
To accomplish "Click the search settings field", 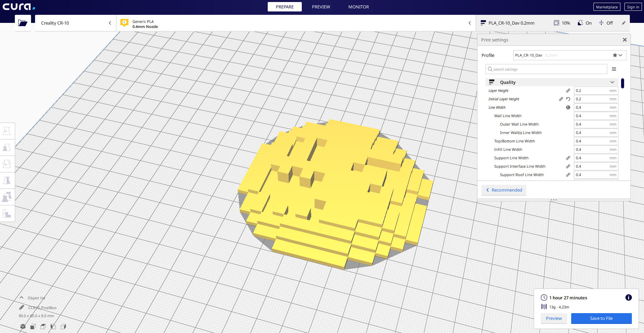I will (x=546, y=69).
